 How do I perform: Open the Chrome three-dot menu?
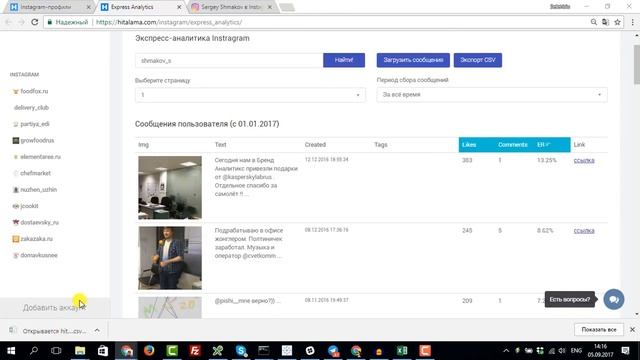point(632,22)
